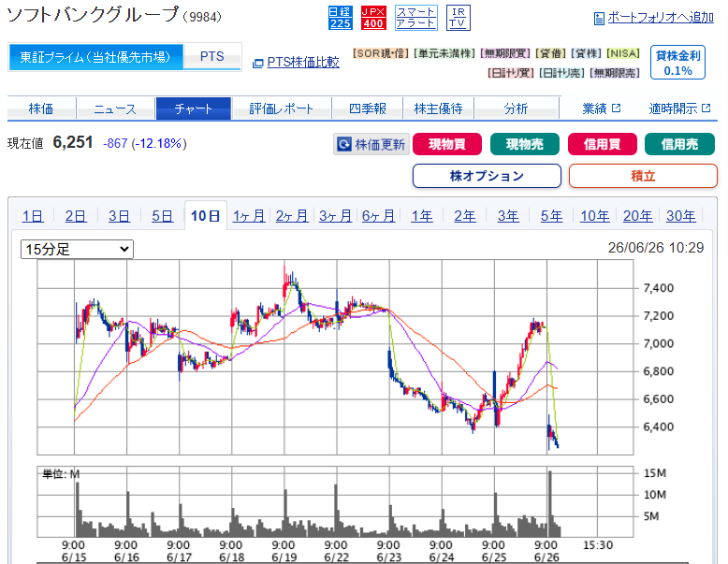The image size is (728, 564).
Task: Click the 信用買 button
Action: pos(603,144)
